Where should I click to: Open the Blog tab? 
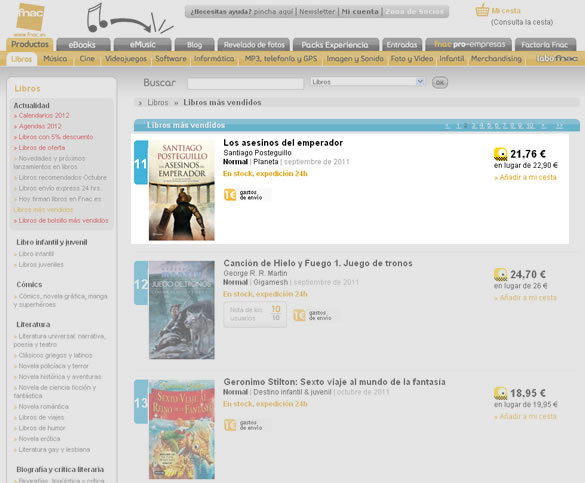194,44
